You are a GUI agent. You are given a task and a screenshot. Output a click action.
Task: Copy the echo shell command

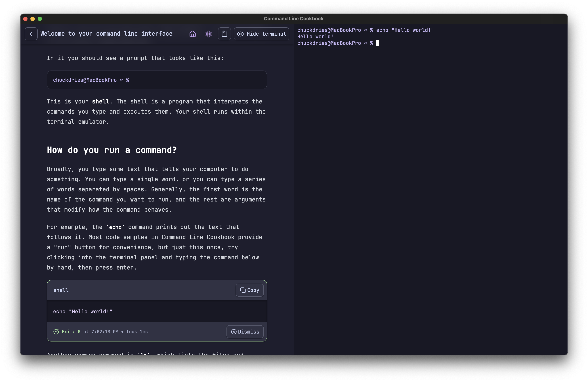(249, 290)
